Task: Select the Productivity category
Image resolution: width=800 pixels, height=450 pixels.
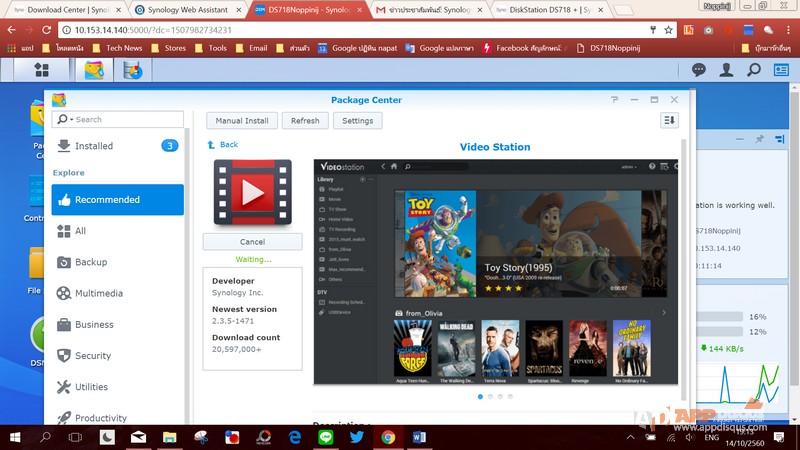Action: point(117,418)
